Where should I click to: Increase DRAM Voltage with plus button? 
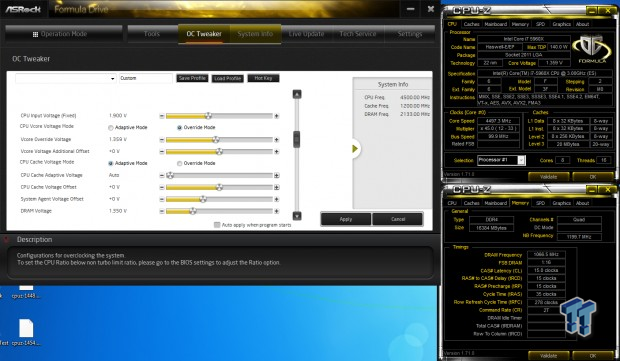pyautogui.click(x=277, y=211)
